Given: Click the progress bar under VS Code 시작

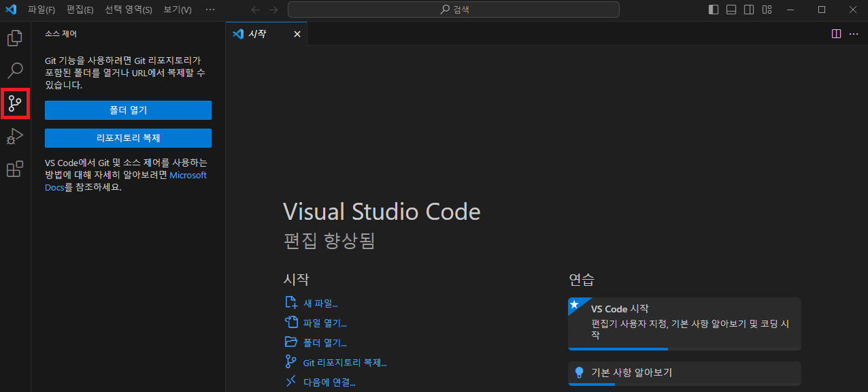Looking at the screenshot, I should (684, 348).
